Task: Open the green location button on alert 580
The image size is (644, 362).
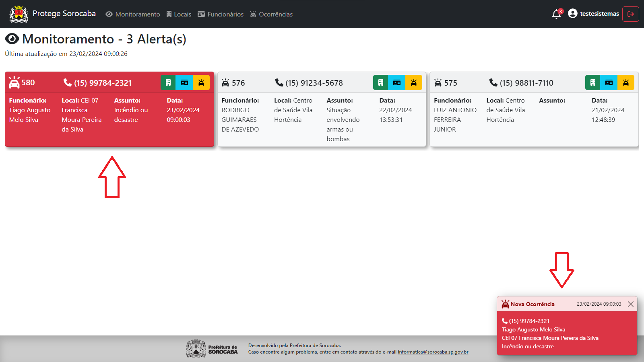Action: point(168,82)
